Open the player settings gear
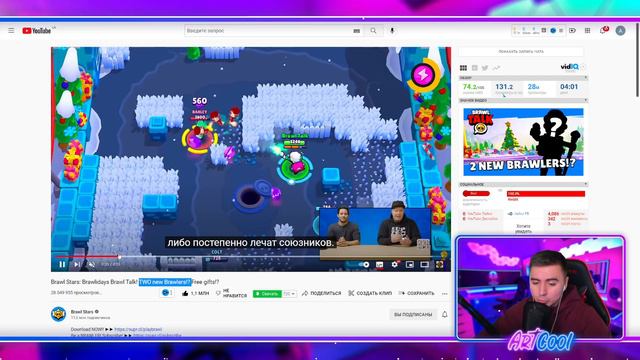This screenshot has width=640, height=360. tap(395, 264)
